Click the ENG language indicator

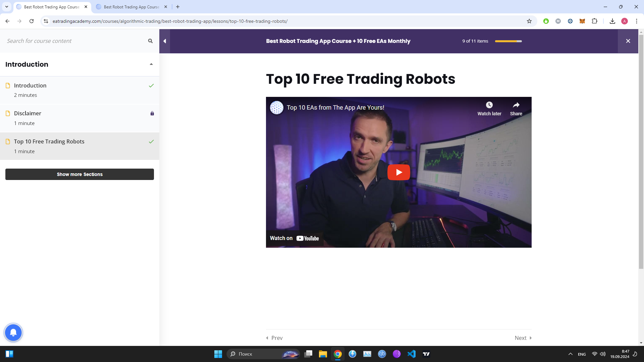pos(582,354)
